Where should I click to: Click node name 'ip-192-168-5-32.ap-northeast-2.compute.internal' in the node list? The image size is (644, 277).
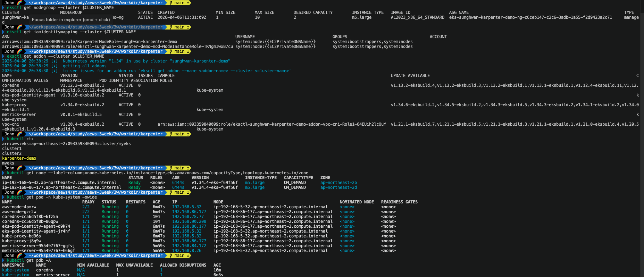59,183
